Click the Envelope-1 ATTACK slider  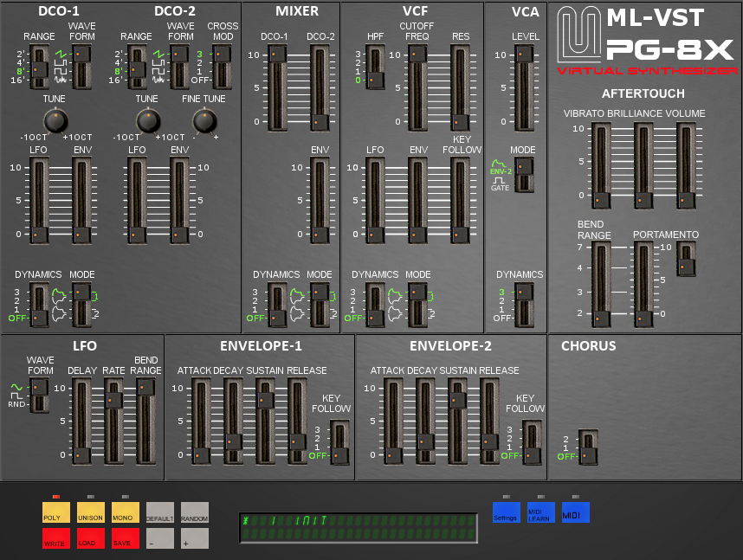pyautogui.click(x=201, y=422)
